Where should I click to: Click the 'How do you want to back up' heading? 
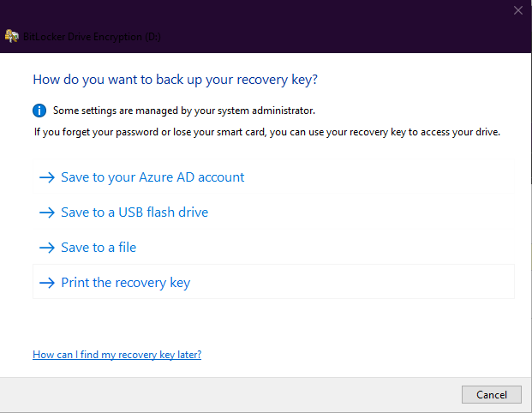click(x=175, y=80)
